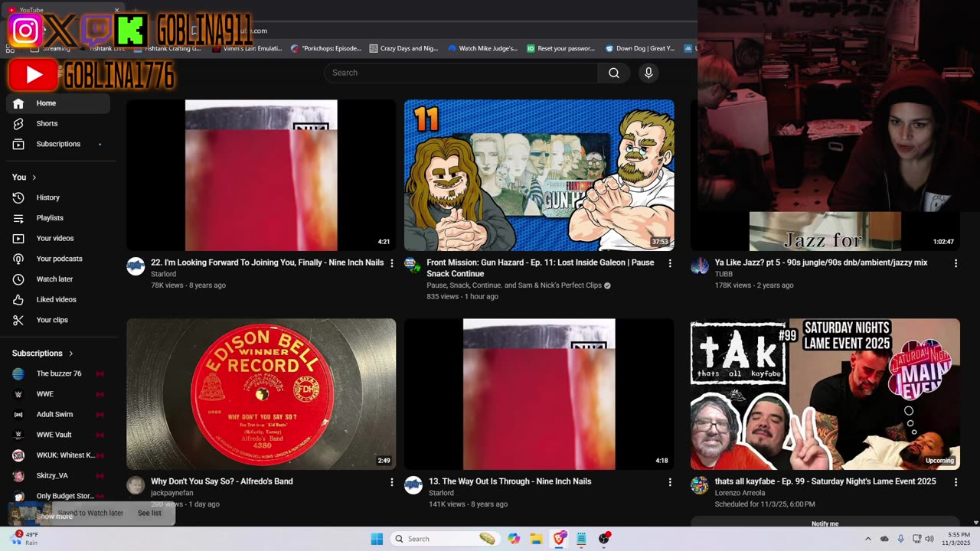Viewport: 980px width, 551px height.
Task: Open options menu for Front Mission video
Action: click(x=670, y=263)
